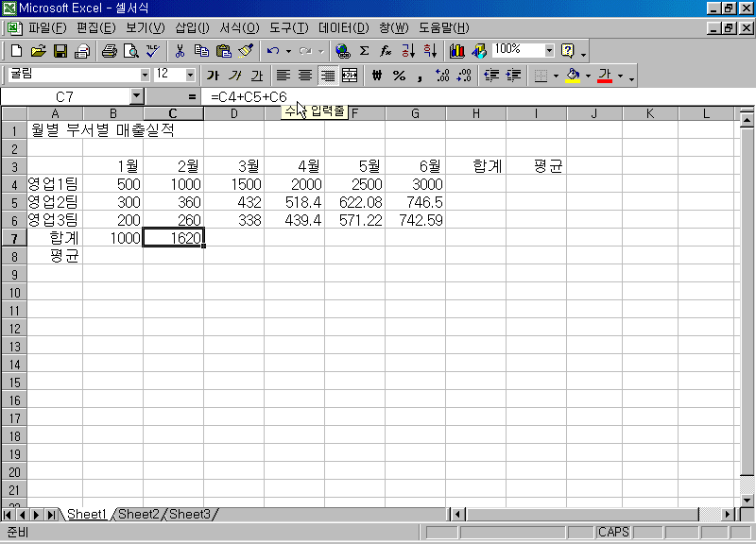
Task: Decrease decimal places icon
Action: point(464,76)
